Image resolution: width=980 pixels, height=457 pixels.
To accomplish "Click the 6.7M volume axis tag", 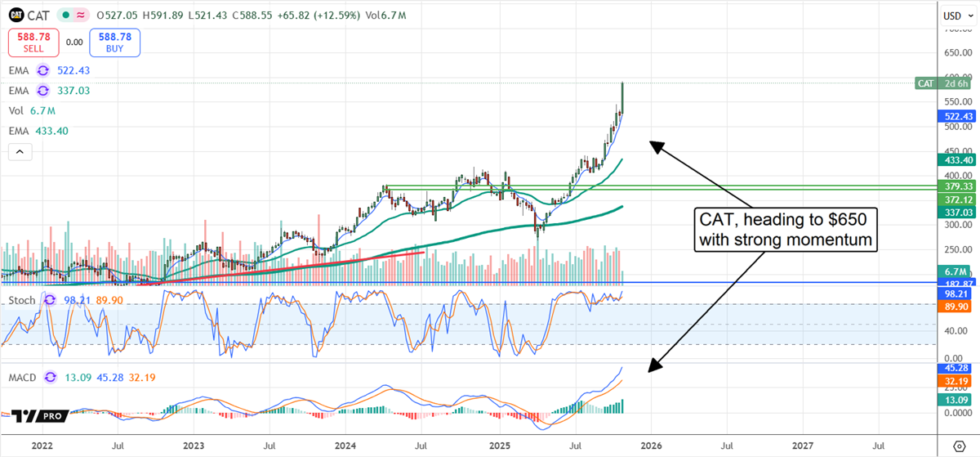I will tap(952, 271).
